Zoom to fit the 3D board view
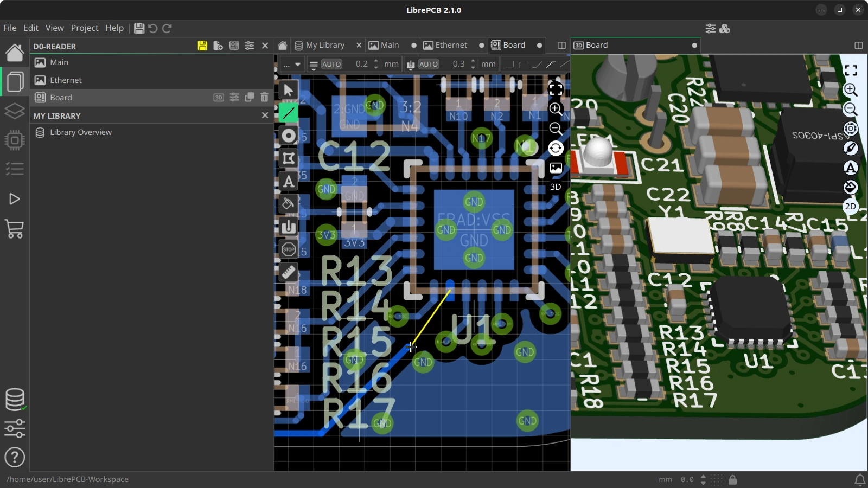This screenshot has width=868, height=488. 851,70
